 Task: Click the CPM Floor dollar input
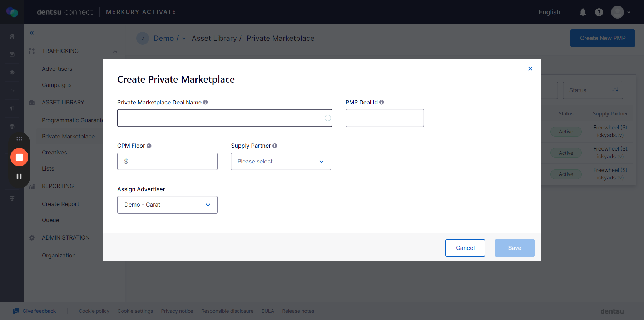coord(172,162)
